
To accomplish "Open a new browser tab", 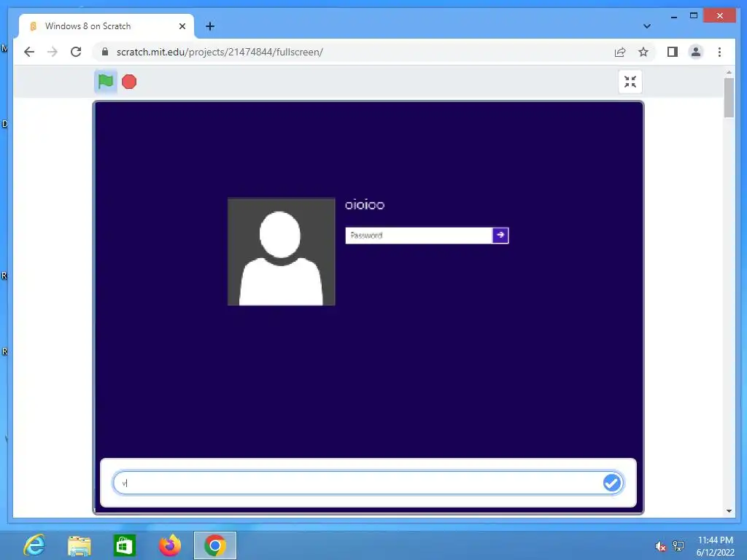I will pyautogui.click(x=210, y=26).
